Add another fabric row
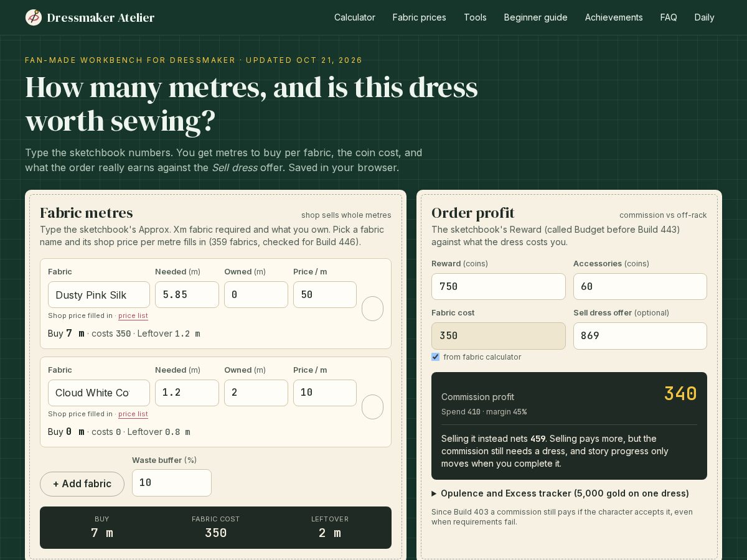747x560 pixels. (82, 484)
